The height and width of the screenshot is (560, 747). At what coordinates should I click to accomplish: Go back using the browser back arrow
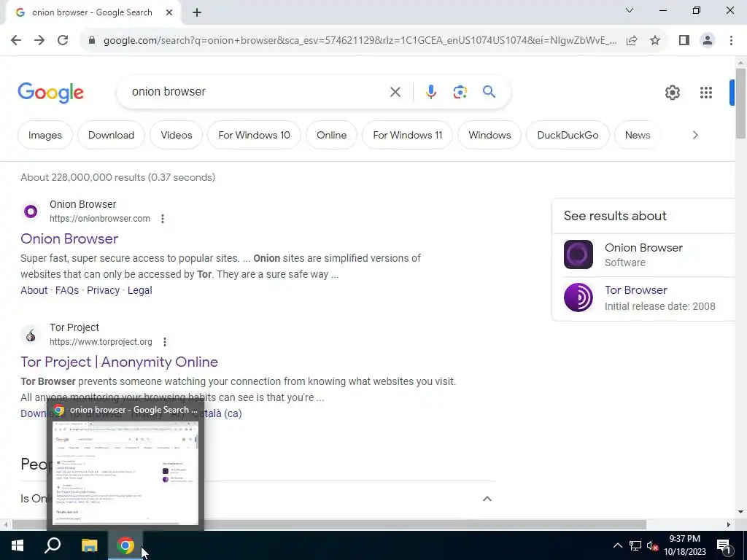16,40
